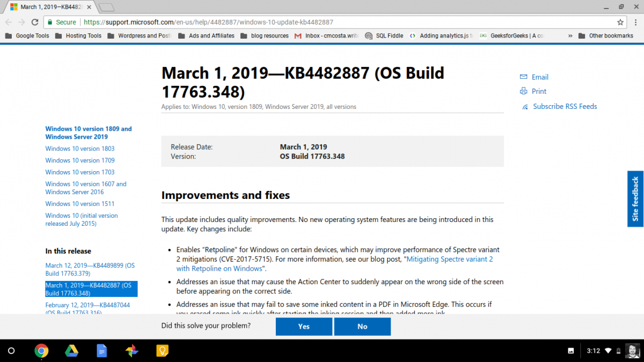644x362 pixels.
Task: Open the Hosting Tools bookmark folder
Action: coord(78,36)
